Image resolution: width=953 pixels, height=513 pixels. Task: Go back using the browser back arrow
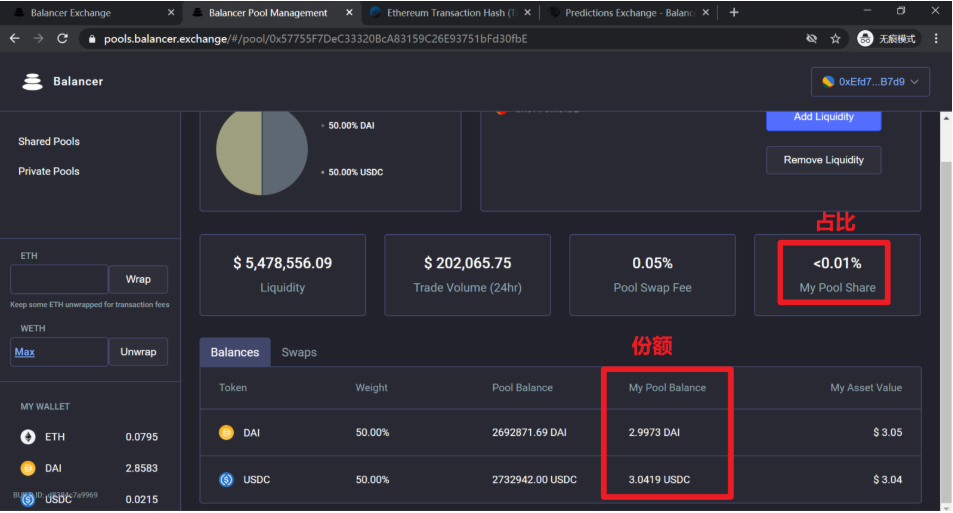pyautogui.click(x=15, y=39)
